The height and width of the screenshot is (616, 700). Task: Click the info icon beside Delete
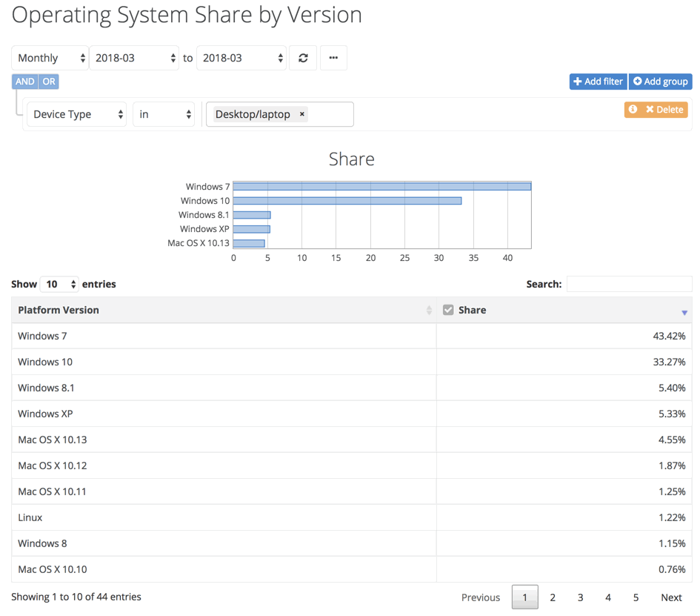tap(633, 110)
